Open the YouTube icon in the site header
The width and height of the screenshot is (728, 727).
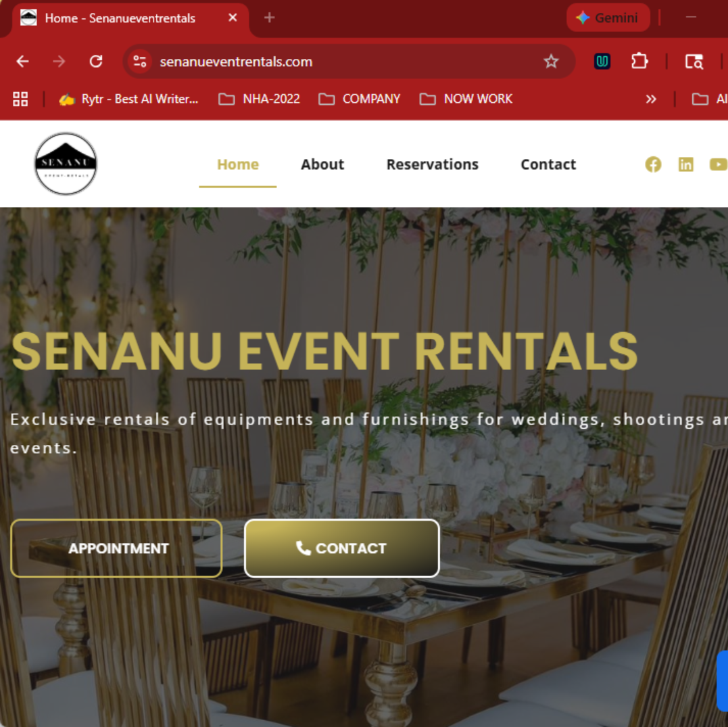click(x=719, y=164)
